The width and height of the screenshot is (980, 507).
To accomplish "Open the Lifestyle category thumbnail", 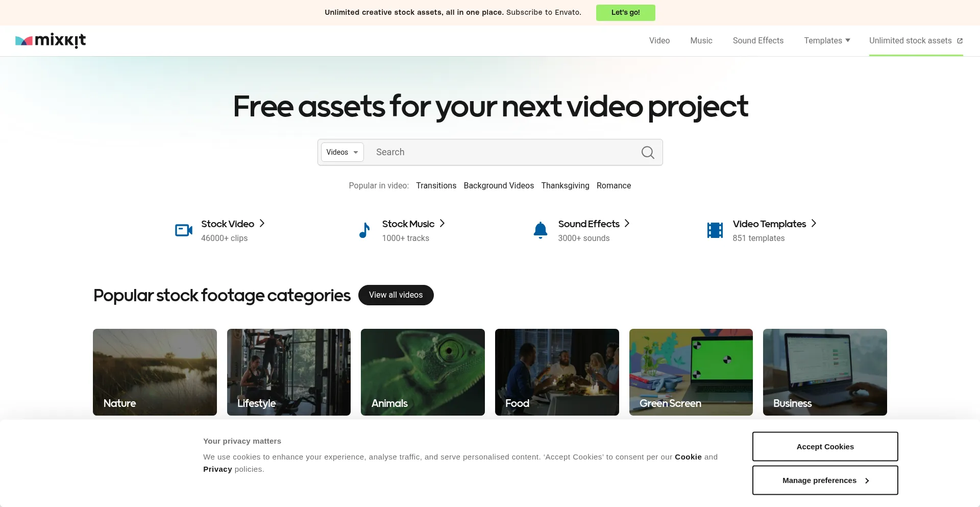I will (289, 372).
